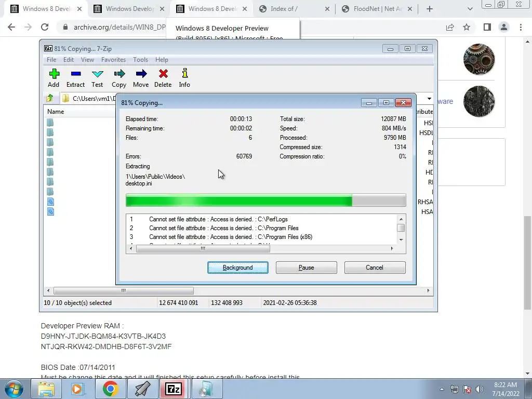Bookmark the page with the star icon
The image size is (532, 399).
(x=467, y=27)
